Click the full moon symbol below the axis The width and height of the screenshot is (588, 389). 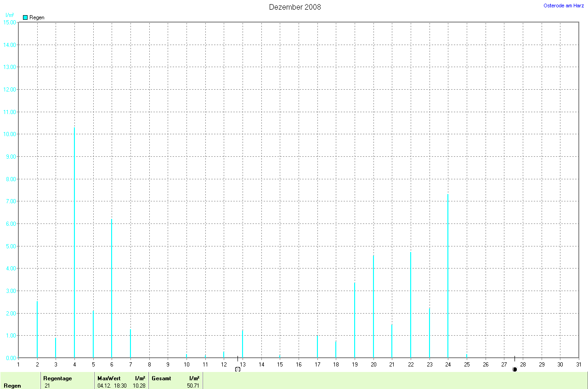[237, 369]
